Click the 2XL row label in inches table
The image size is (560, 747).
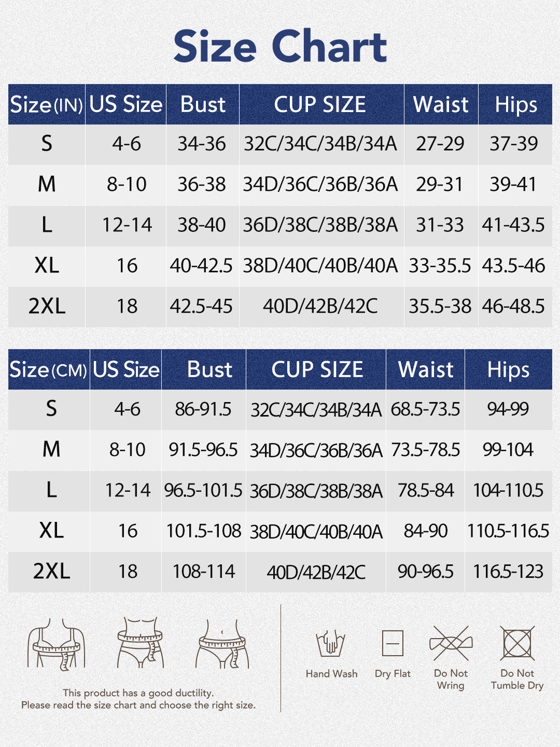(x=47, y=306)
